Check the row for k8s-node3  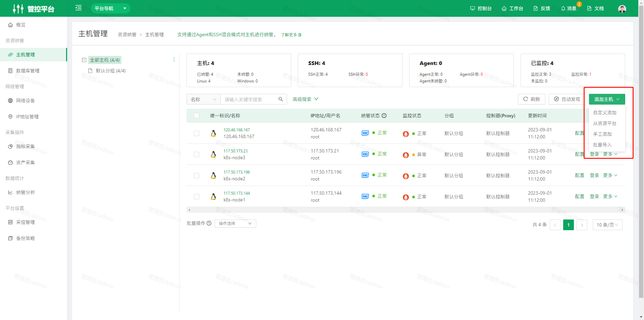point(197,154)
